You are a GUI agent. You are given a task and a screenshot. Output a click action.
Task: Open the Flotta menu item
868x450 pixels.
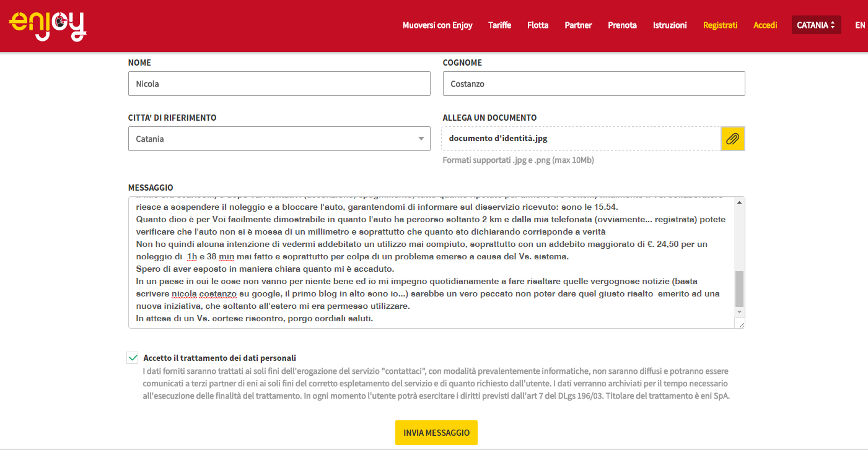click(x=538, y=25)
